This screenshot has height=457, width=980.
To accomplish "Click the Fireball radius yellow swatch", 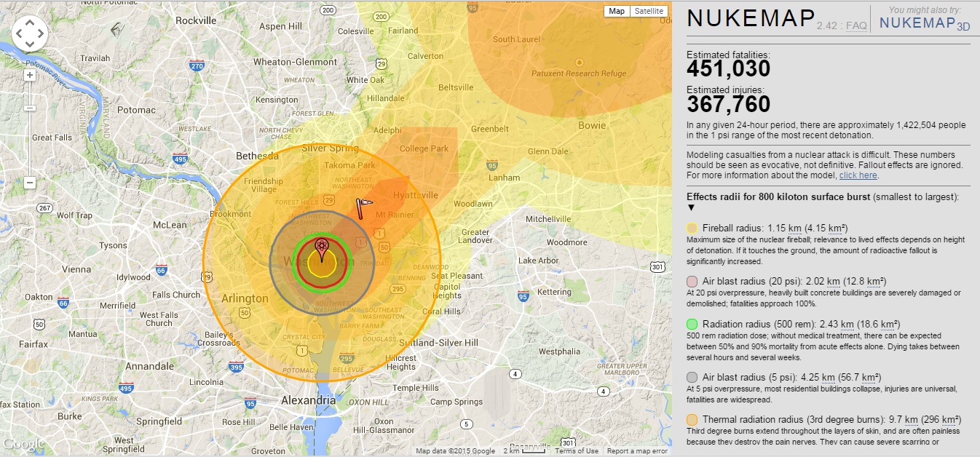I will click(x=692, y=228).
